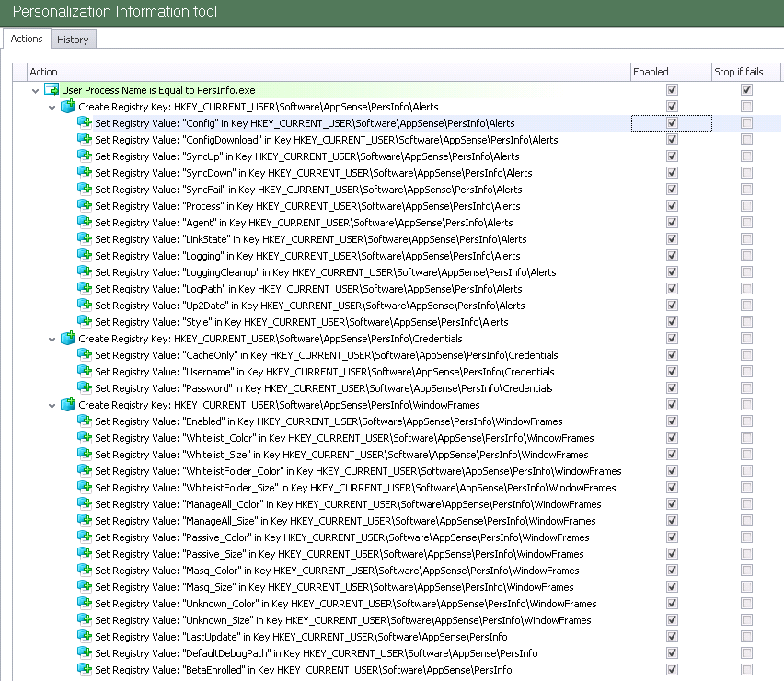Click the registry value icon for "LoggingCleanup"
The height and width of the screenshot is (681, 784).
point(85,271)
